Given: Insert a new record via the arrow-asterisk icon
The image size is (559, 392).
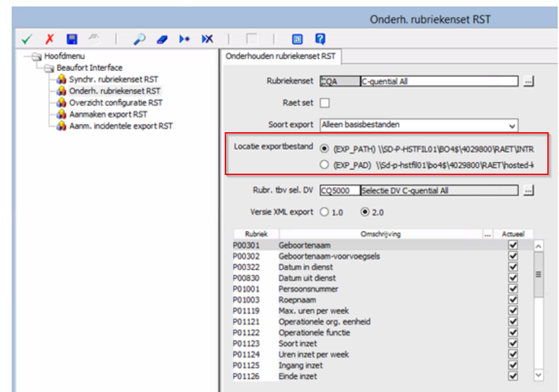Looking at the screenshot, I should (x=183, y=39).
